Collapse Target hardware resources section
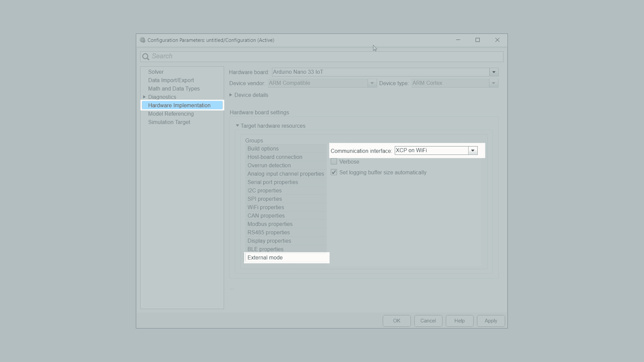 tap(237, 126)
